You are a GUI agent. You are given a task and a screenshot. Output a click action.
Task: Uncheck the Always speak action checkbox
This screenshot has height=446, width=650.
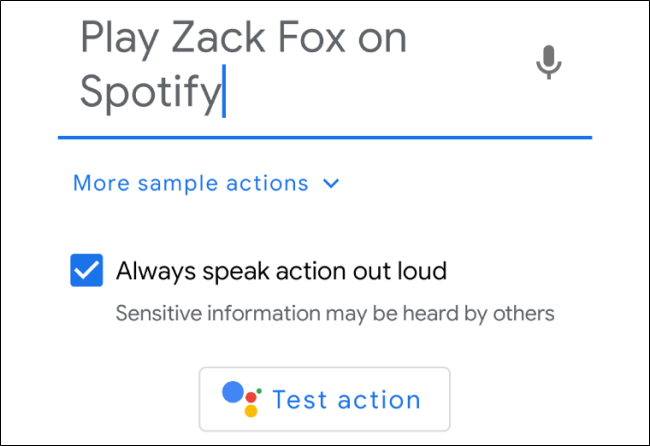point(87,270)
